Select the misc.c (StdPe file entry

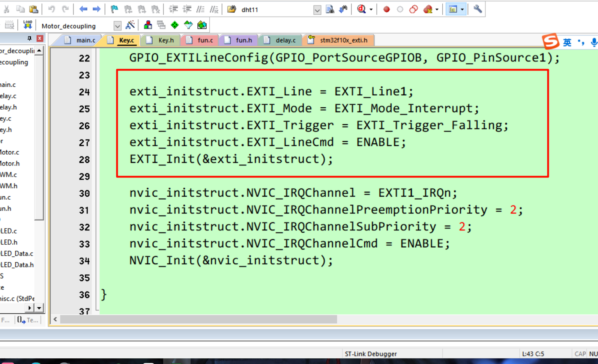[17, 298]
